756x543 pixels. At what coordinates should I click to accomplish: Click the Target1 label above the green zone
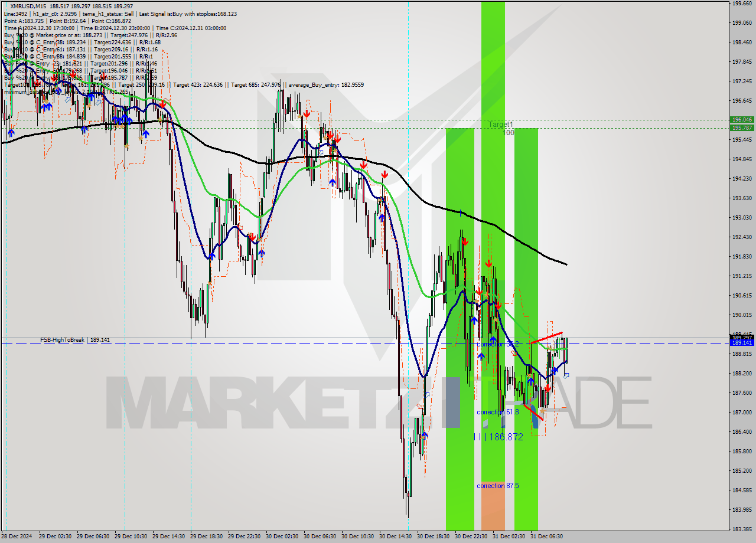pyautogui.click(x=500, y=125)
